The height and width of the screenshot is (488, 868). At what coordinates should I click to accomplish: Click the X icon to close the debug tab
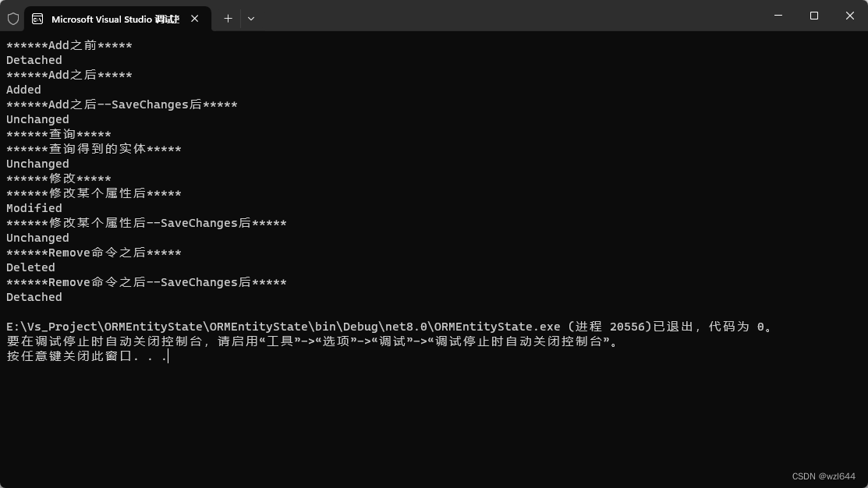pos(194,18)
